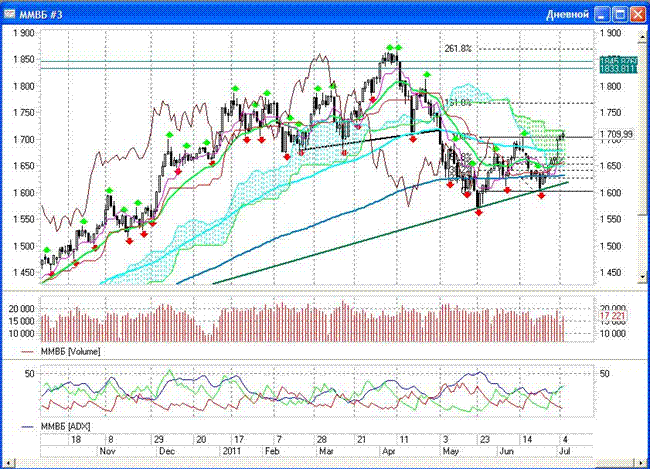650x469 pixels.
Task: Click the 1 900 label on left axis
Action: (x=23, y=33)
